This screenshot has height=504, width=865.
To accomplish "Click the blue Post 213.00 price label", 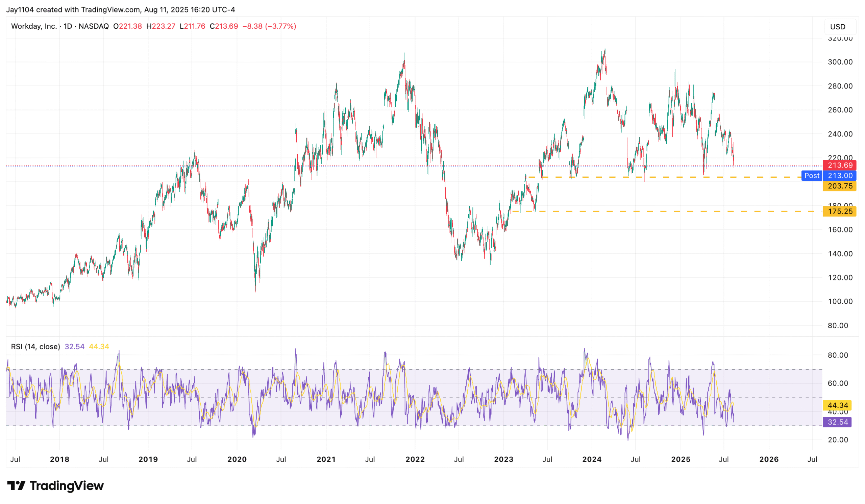I will pyautogui.click(x=829, y=176).
